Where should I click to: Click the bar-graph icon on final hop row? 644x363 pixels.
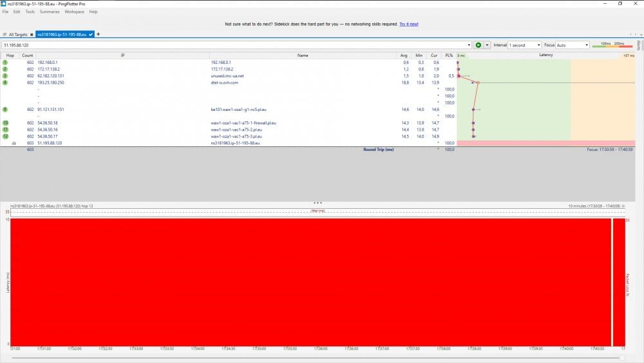click(x=5, y=143)
